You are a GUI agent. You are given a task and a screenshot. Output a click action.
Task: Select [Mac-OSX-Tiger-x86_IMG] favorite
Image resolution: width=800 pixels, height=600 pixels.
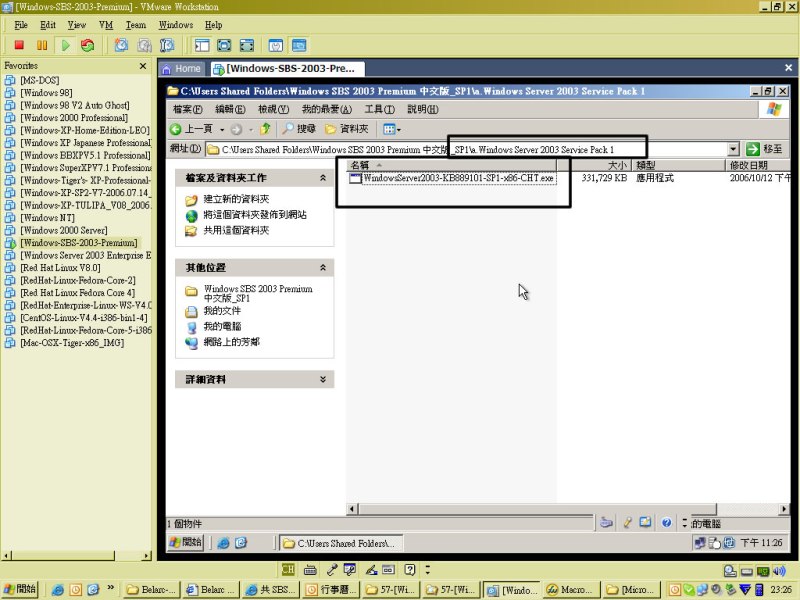[72, 343]
